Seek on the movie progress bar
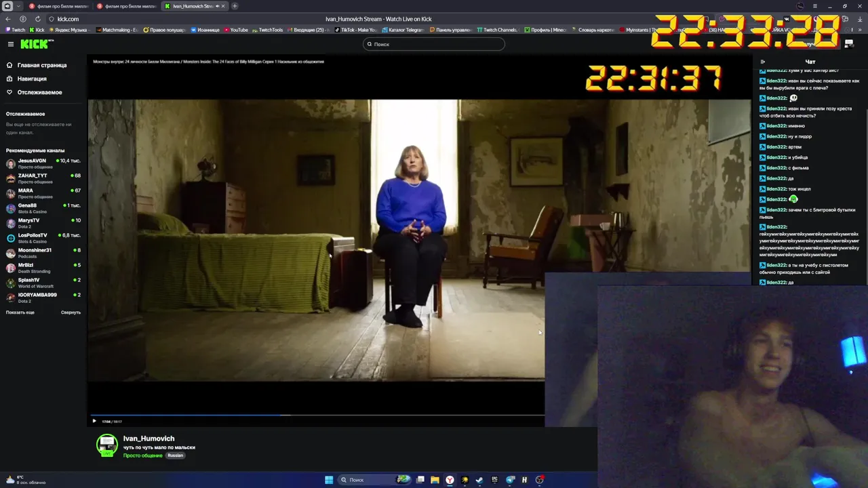 point(317,415)
